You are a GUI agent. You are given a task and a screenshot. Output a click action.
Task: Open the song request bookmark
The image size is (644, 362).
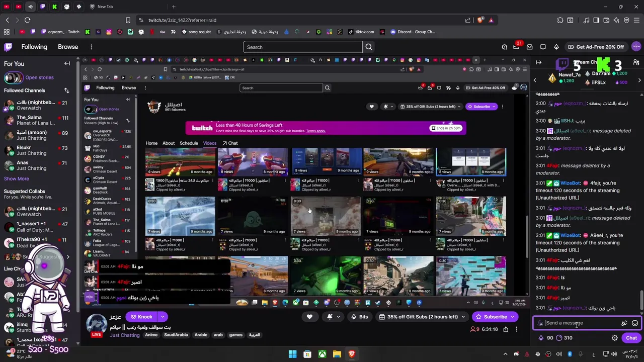[x=196, y=32]
